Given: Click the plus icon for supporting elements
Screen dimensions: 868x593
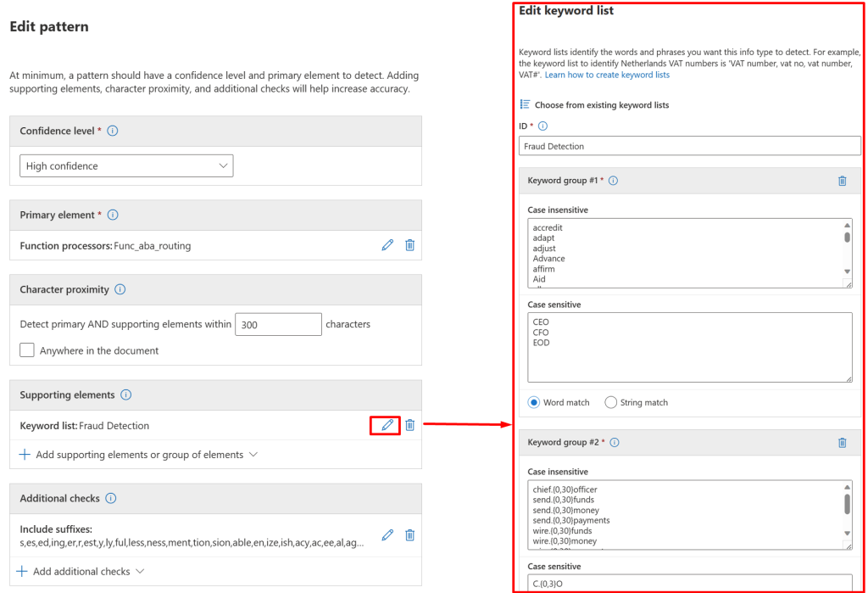Looking at the screenshot, I should [x=25, y=455].
